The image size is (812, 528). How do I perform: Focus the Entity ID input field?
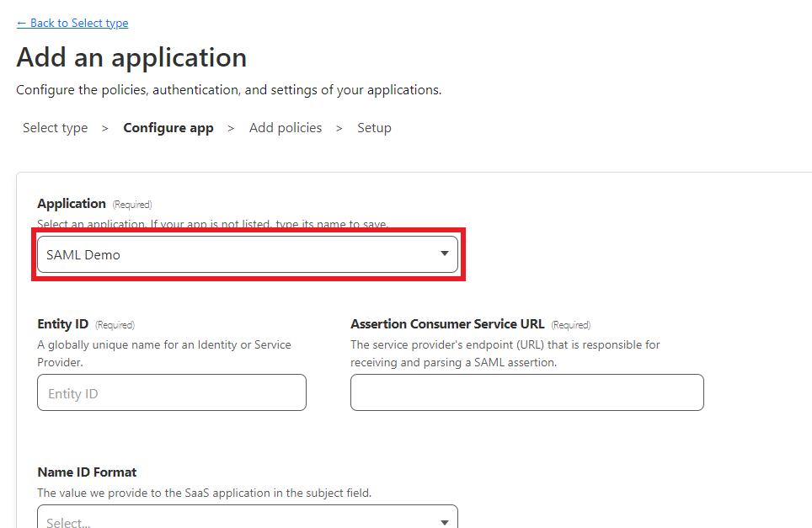tap(171, 392)
